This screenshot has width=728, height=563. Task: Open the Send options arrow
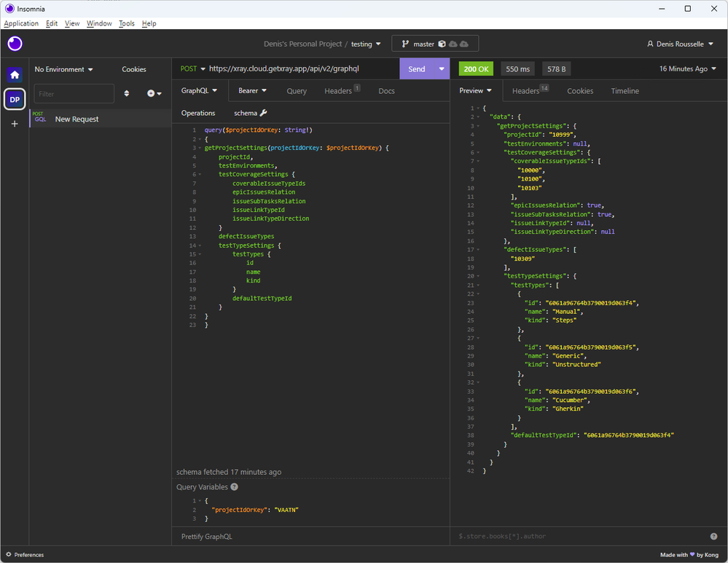[x=442, y=68]
